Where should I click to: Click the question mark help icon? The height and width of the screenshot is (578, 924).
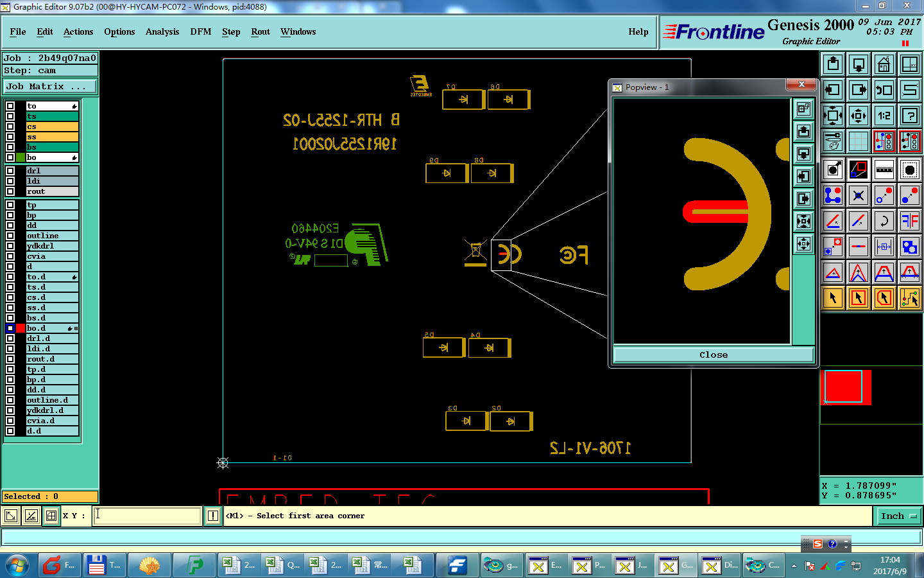click(x=910, y=116)
